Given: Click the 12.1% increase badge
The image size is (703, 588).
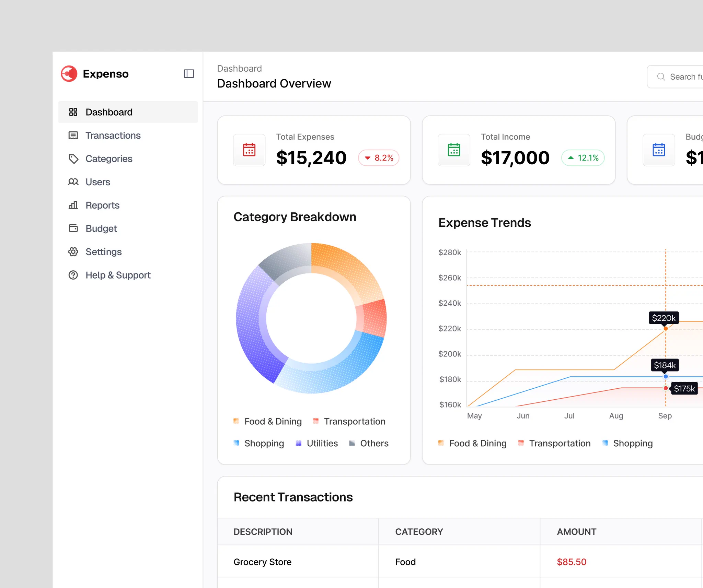Looking at the screenshot, I should pyautogui.click(x=583, y=158).
